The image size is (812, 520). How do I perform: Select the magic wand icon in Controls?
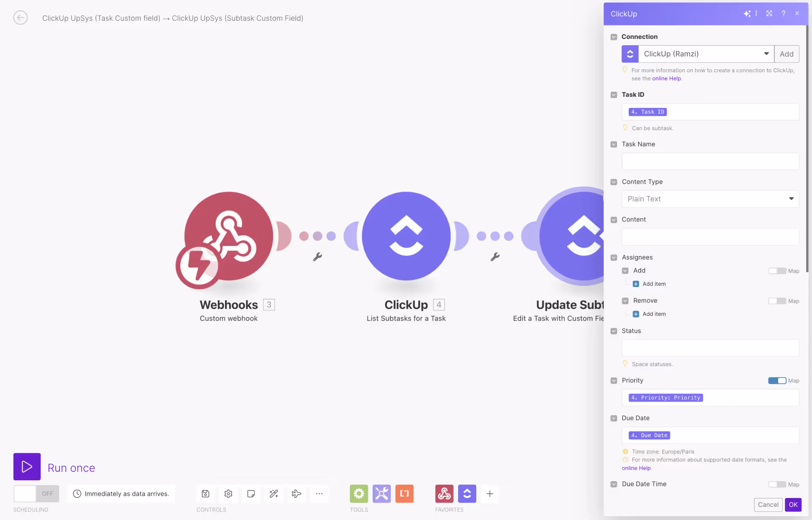click(274, 493)
